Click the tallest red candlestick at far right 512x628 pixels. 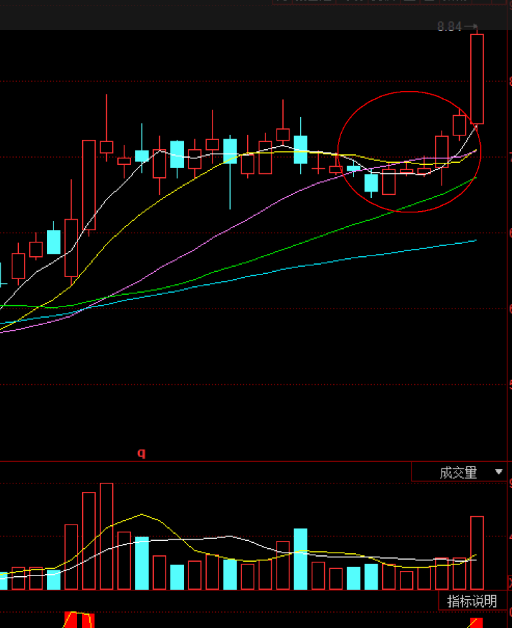point(477,79)
